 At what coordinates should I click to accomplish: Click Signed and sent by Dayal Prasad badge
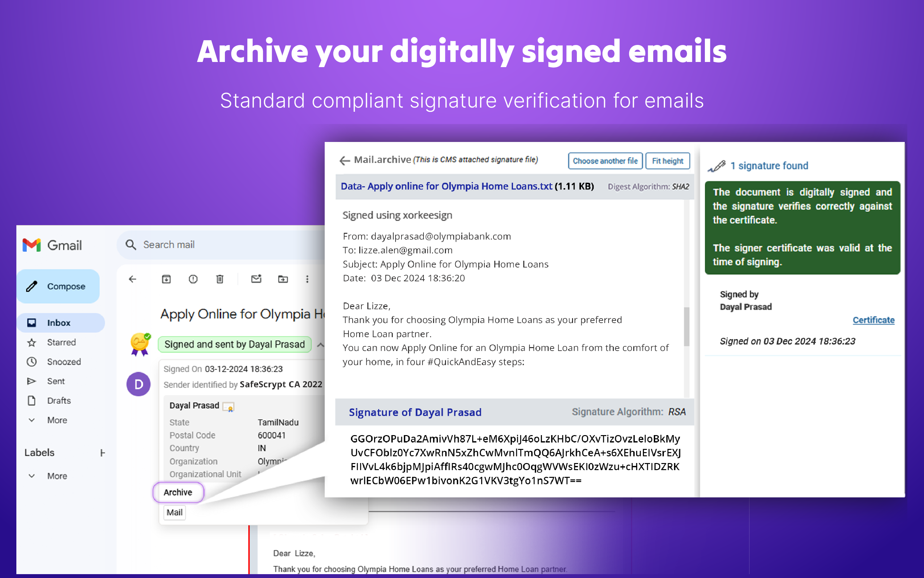point(235,345)
